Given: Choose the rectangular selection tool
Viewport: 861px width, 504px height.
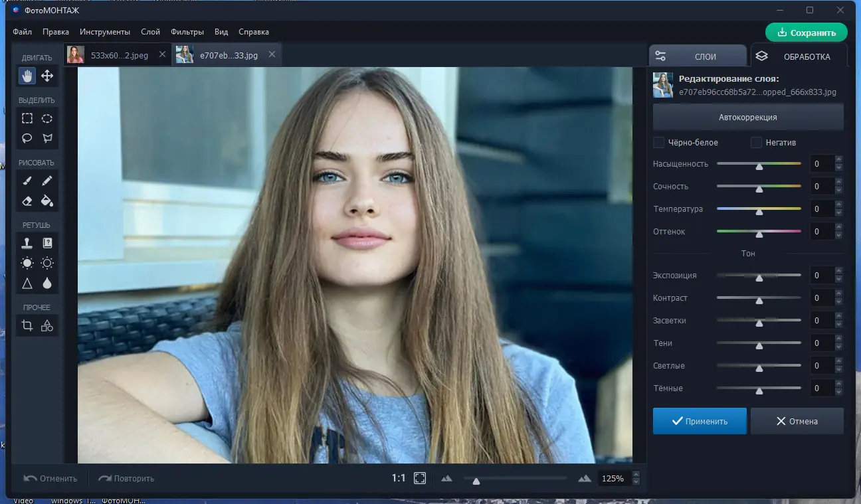Looking at the screenshot, I should [x=27, y=118].
